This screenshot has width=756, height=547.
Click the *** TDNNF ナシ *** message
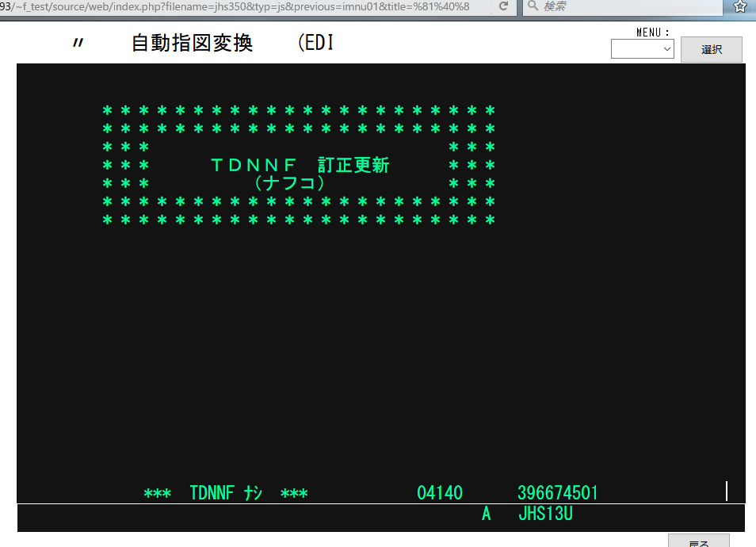click(226, 493)
